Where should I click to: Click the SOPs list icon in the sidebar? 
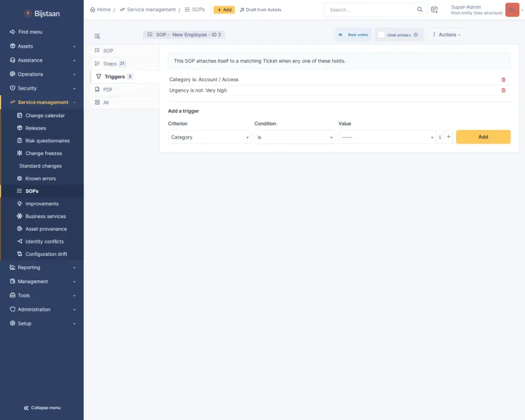coord(20,191)
